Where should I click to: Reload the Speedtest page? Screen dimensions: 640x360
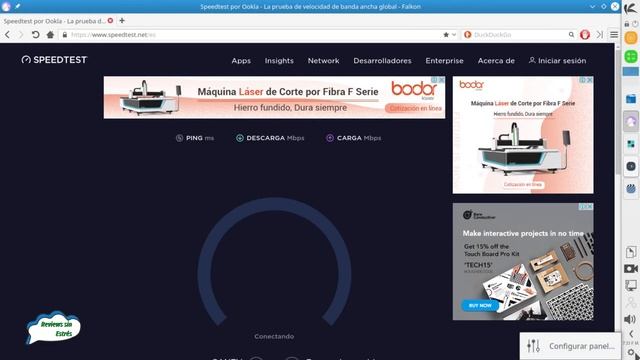[x=36, y=35]
